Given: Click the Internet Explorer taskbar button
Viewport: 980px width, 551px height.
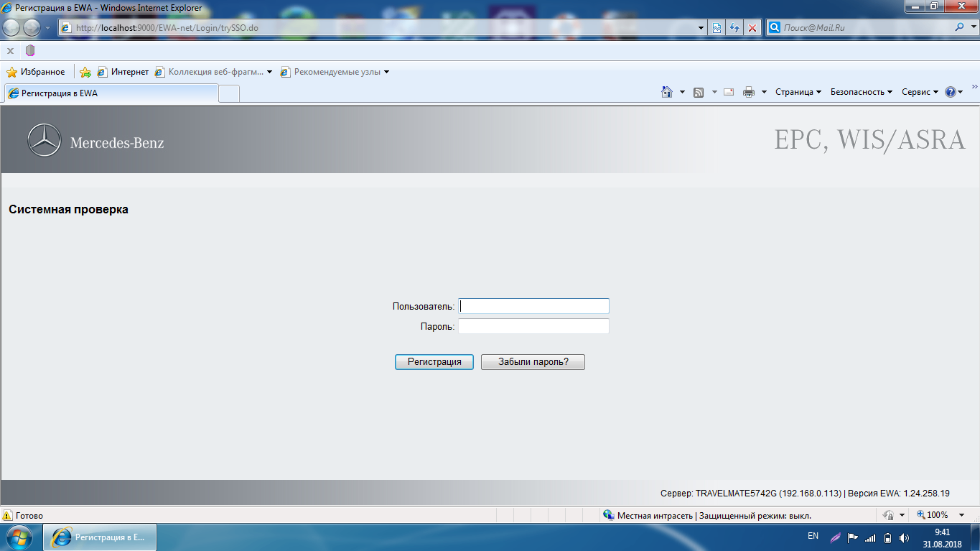Looking at the screenshot, I should (100, 537).
